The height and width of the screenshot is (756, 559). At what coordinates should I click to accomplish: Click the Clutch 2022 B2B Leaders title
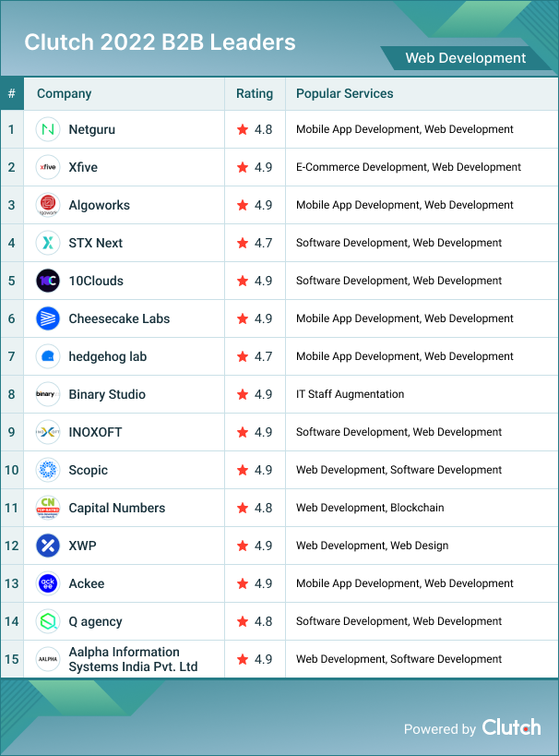coord(160,42)
